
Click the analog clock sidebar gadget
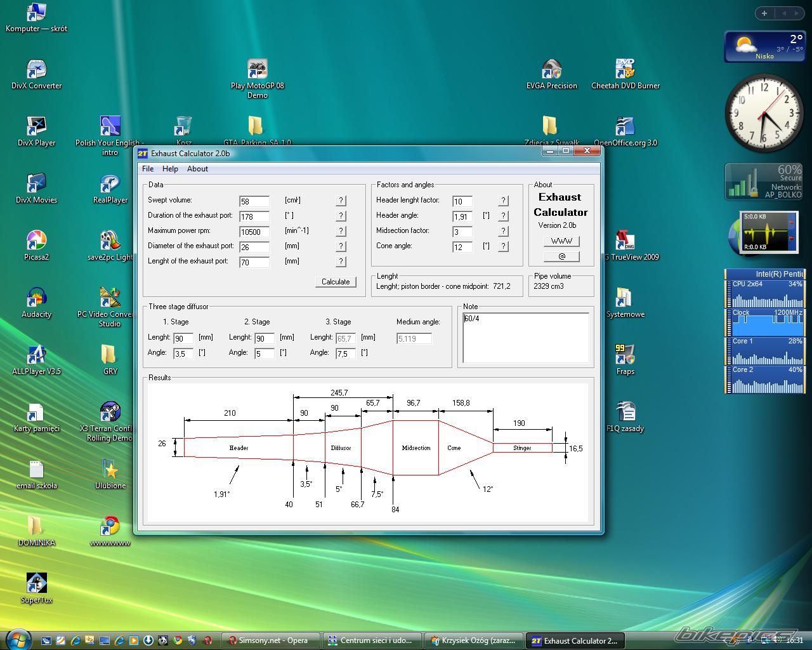764,113
